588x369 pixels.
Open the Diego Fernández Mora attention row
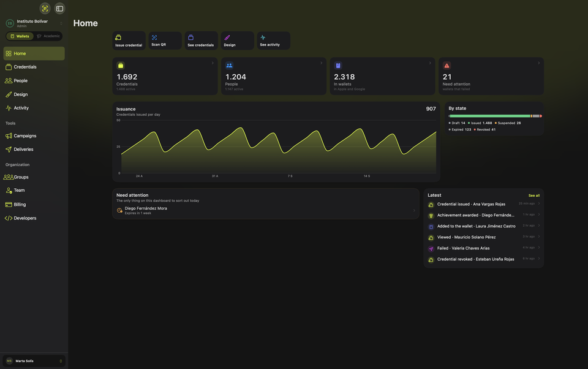[x=265, y=211]
